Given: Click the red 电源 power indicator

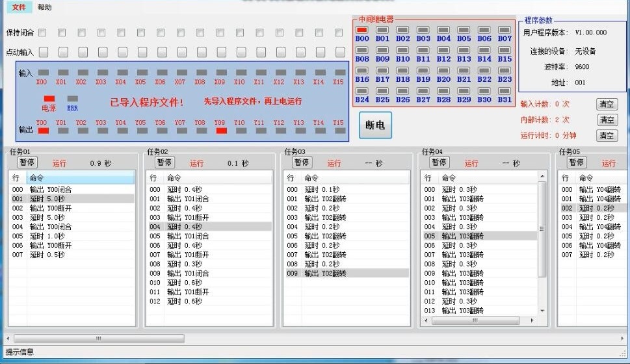Looking at the screenshot, I should point(49,99).
